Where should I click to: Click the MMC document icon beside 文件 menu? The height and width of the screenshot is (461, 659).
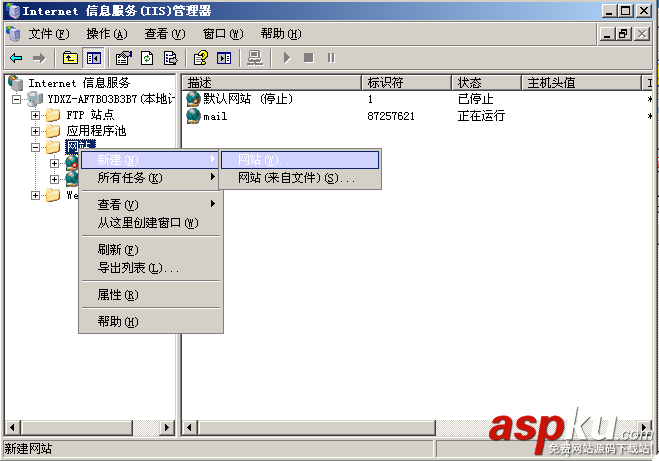click(x=13, y=34)
